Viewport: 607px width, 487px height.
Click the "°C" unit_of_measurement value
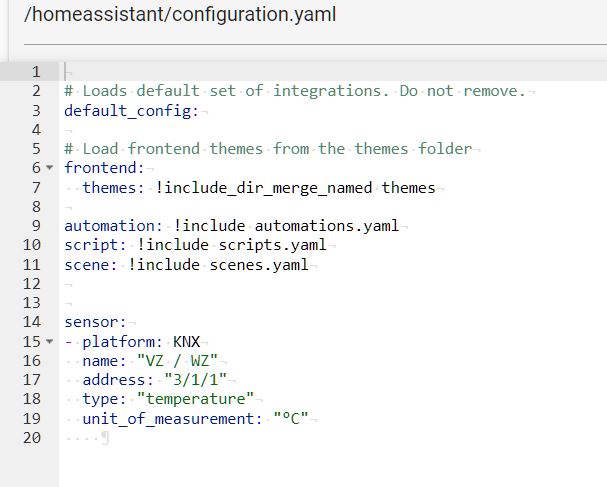(290, 419)
